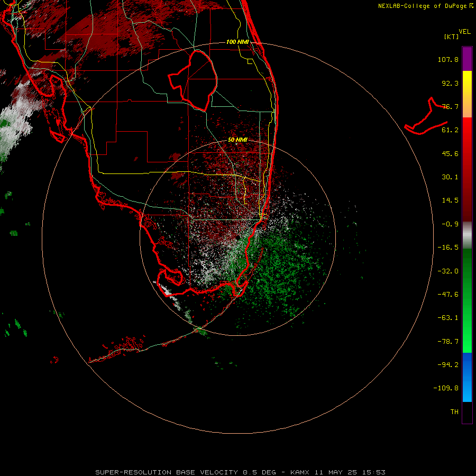Click the [KT] units label

452,36
